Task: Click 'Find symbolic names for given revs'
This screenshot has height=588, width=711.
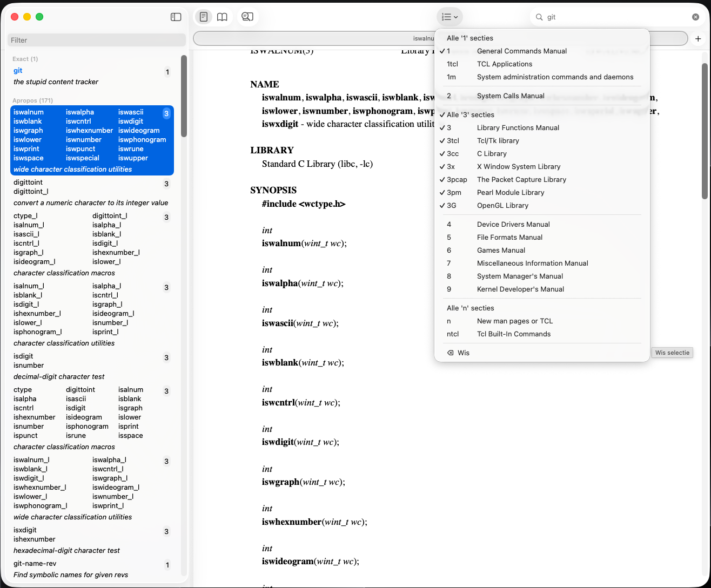Action: point(71,575)
